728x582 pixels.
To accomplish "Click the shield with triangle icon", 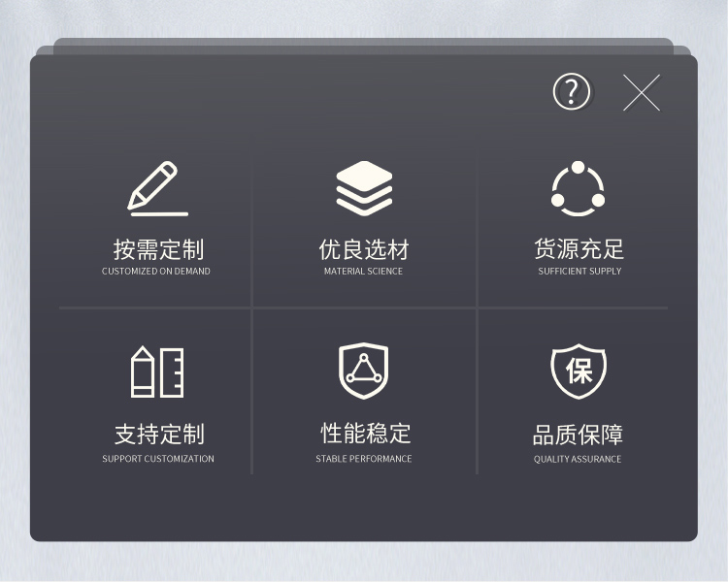I will (364, 371).
